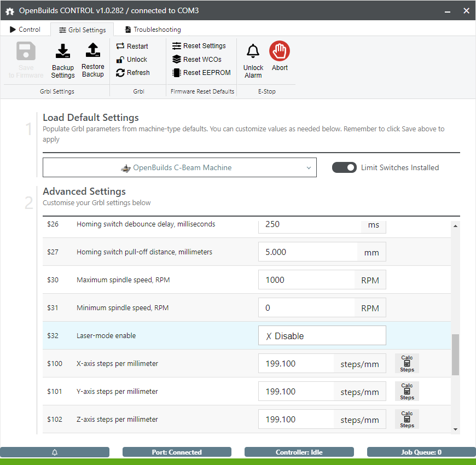Click the Refresh Grbl button
476x465 pixels.
tap(132, 72)
